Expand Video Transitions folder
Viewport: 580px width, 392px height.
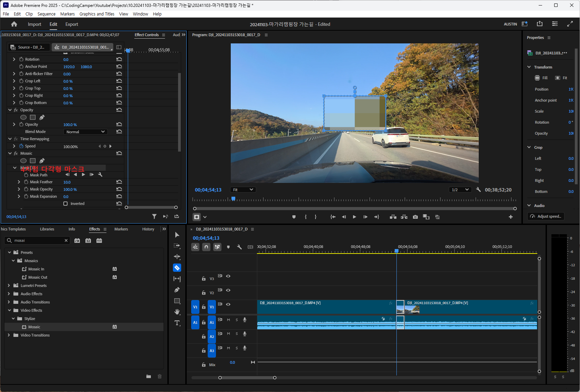9,335
